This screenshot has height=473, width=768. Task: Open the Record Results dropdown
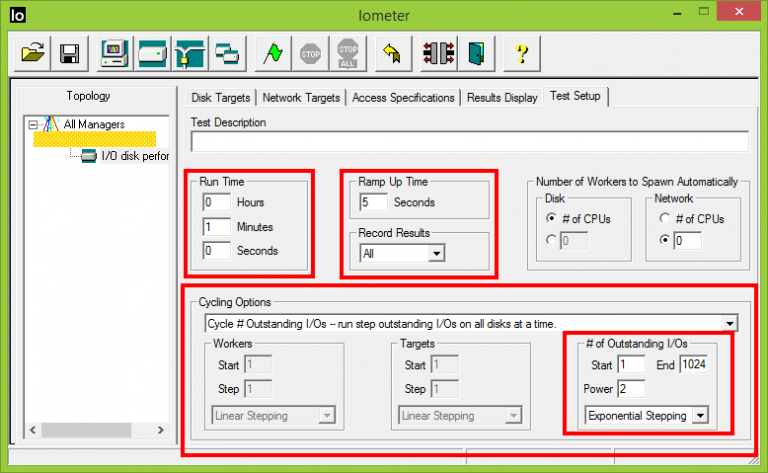pos(434,254)
